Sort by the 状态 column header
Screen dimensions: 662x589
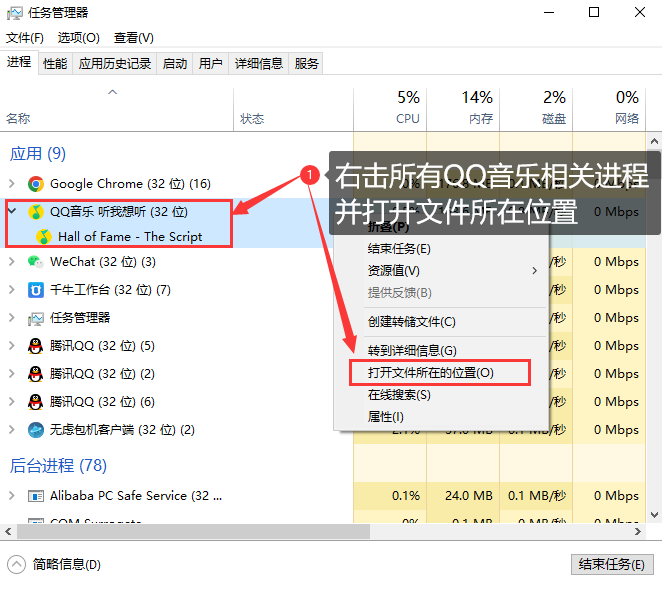point(293,110)
